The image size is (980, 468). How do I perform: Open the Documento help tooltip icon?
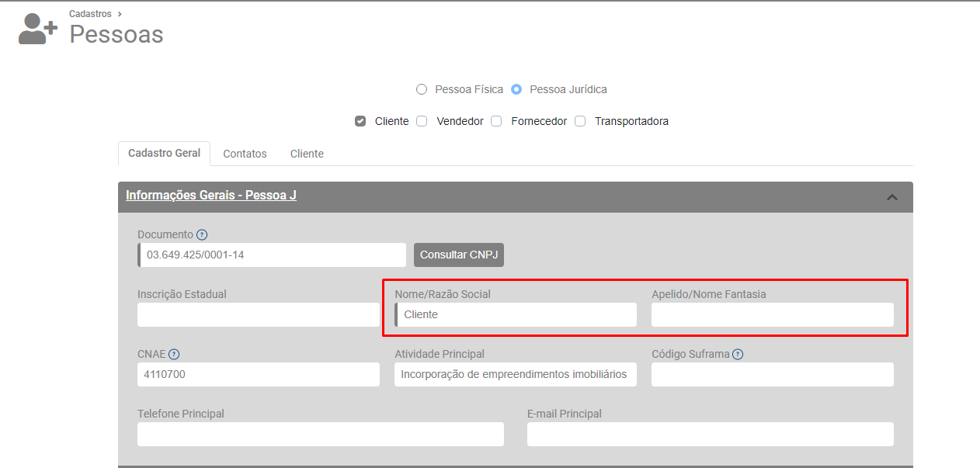202,234
